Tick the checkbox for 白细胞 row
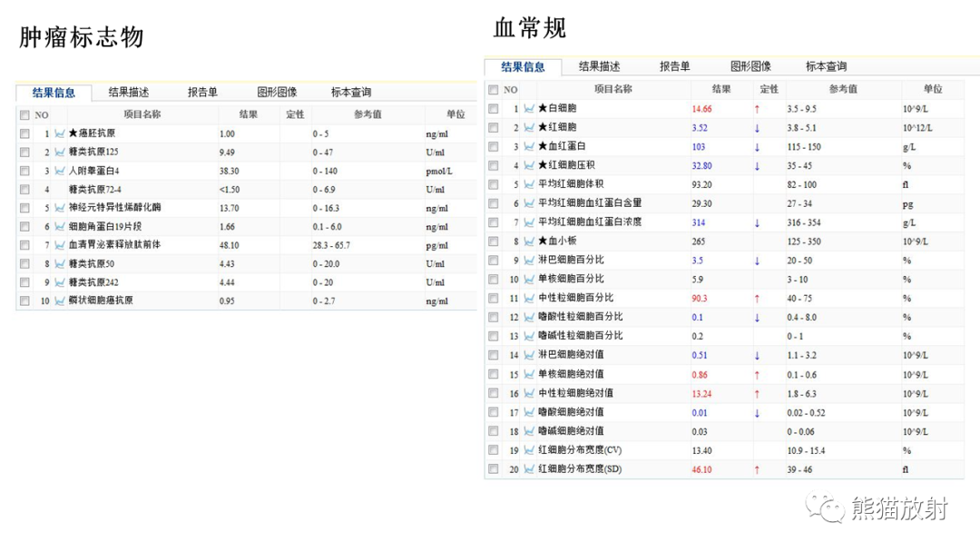The height and width of the screenshot is (552, 980). pos(493,109)
